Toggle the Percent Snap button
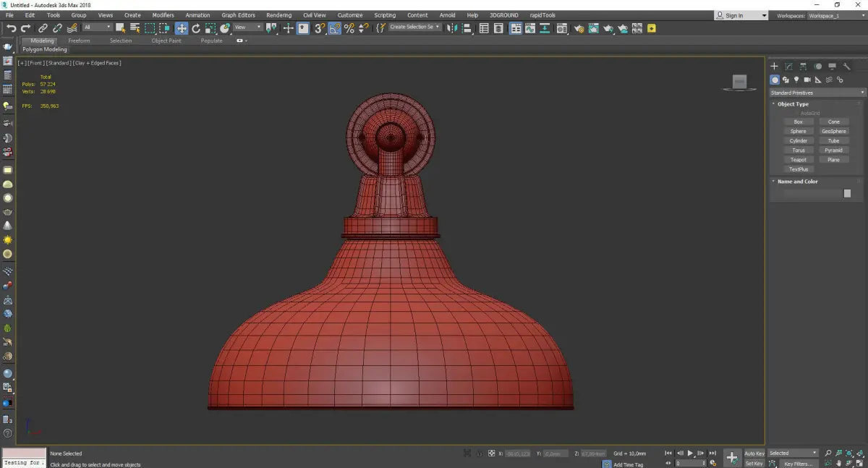The height and width of the screenshot is (468, 868). (349, 28)
